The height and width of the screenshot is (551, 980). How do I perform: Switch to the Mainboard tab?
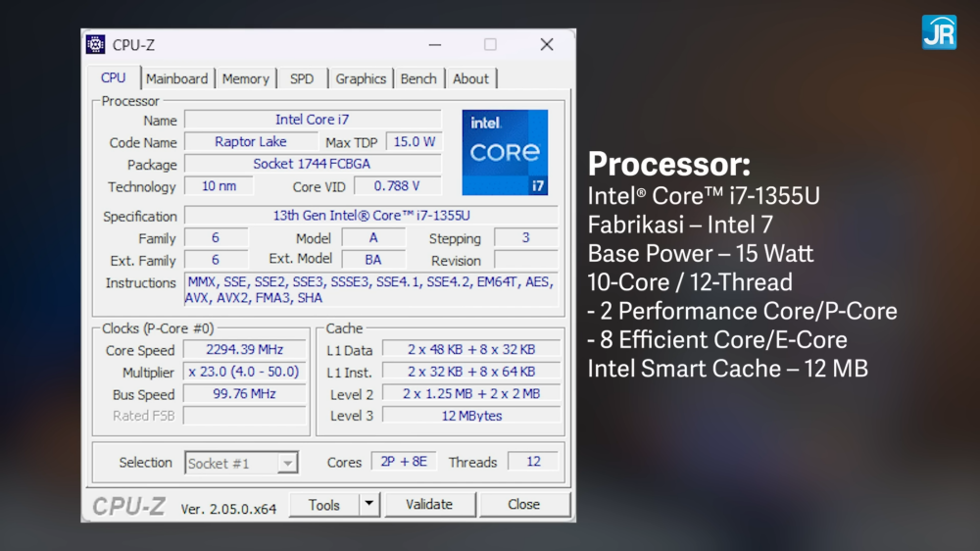(x=176, y=78)
